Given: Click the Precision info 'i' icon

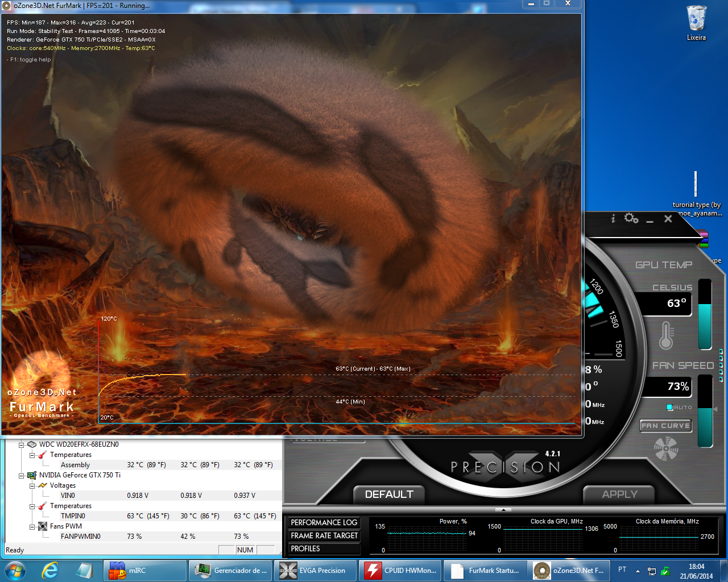Looking at the screenshot, I should pyautogui.click(x=613, y=218).
